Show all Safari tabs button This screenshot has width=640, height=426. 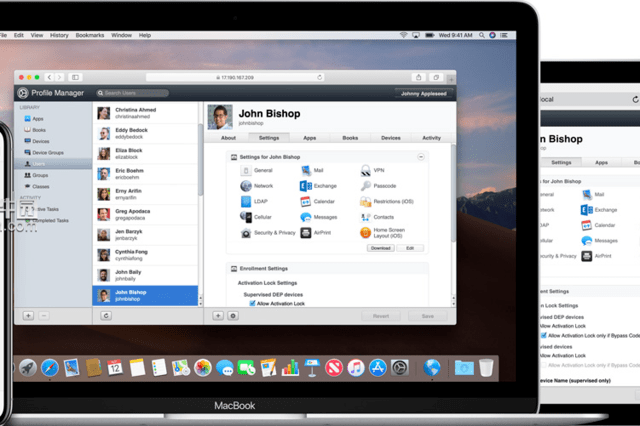coord(436,77)
